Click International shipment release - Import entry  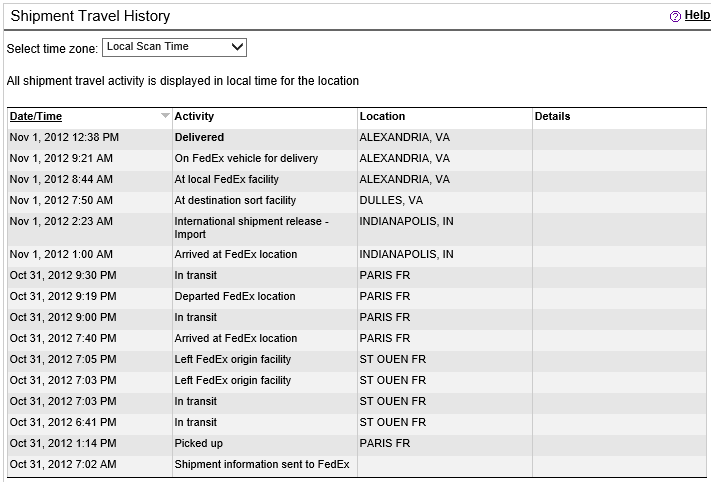click(252, 228)
